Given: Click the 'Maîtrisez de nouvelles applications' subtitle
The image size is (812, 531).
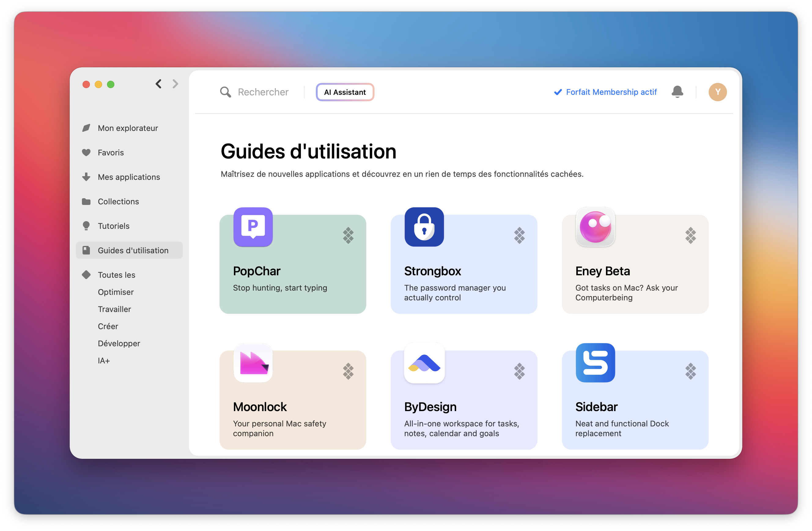Looking at the screenshot, I should pyautogui.click(x=402, y=174).
